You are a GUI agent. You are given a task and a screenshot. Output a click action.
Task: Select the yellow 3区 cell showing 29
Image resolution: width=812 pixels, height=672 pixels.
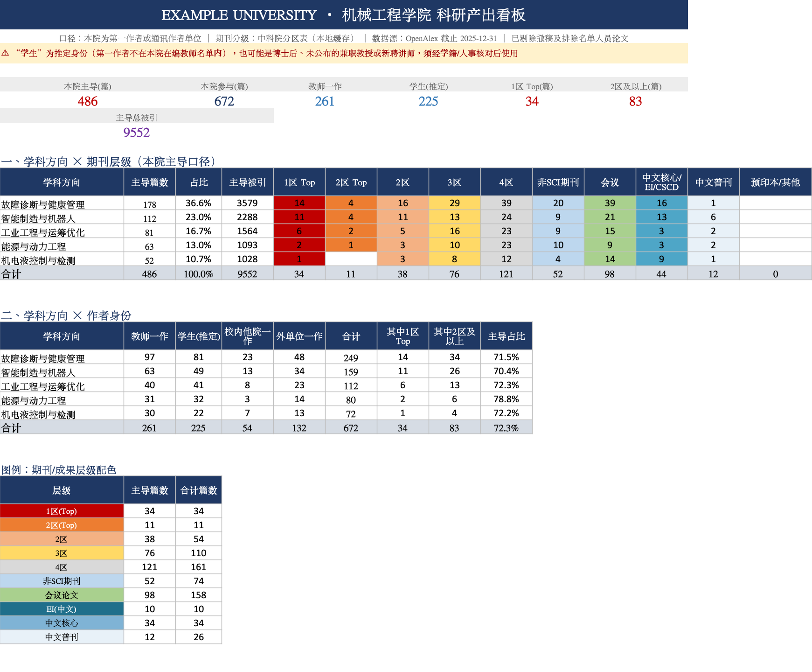(x=455, y=203)
